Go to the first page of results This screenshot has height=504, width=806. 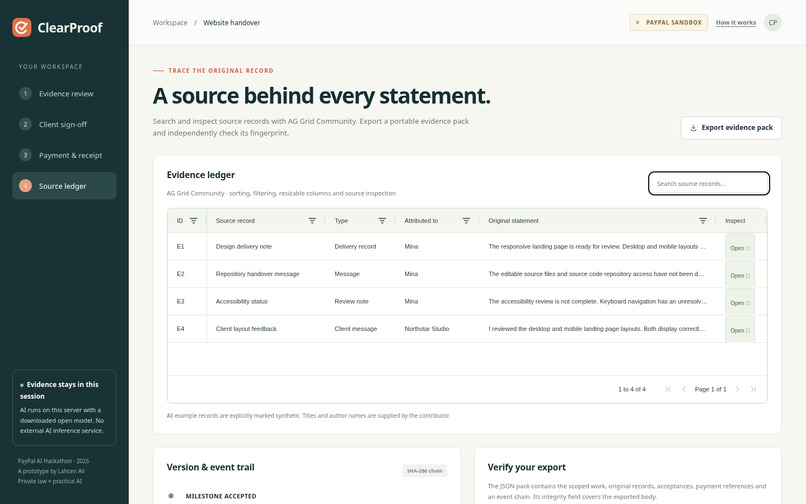668,389
